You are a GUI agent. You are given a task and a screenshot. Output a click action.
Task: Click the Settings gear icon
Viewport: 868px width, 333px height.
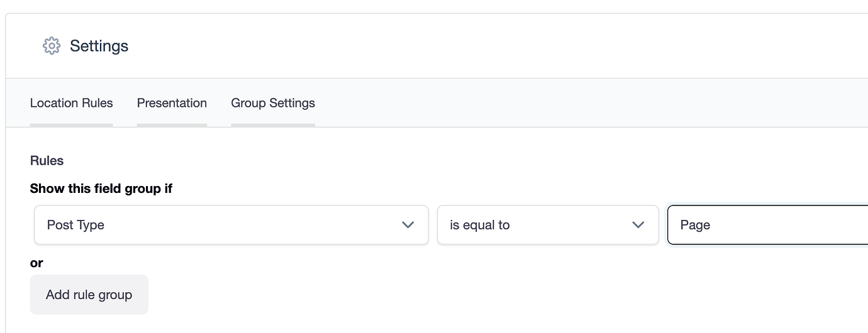coord(52,46)
